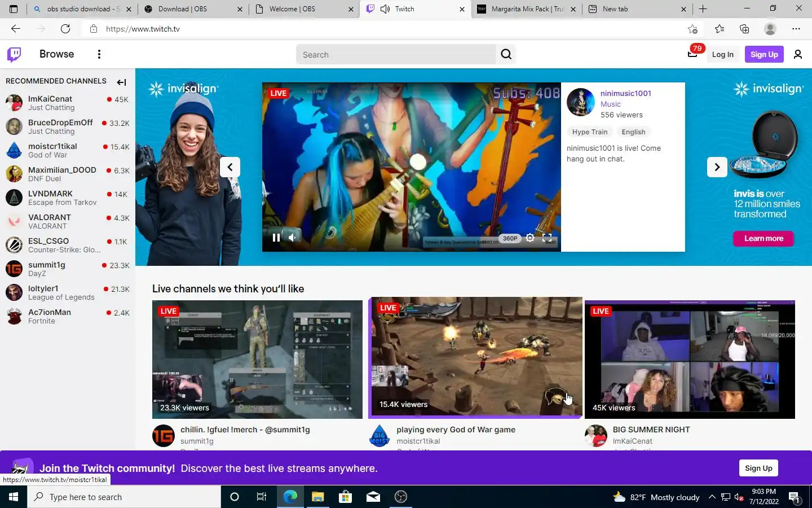Pause the featured stream player
812x508 pixels.
click(x=276, y=238)
